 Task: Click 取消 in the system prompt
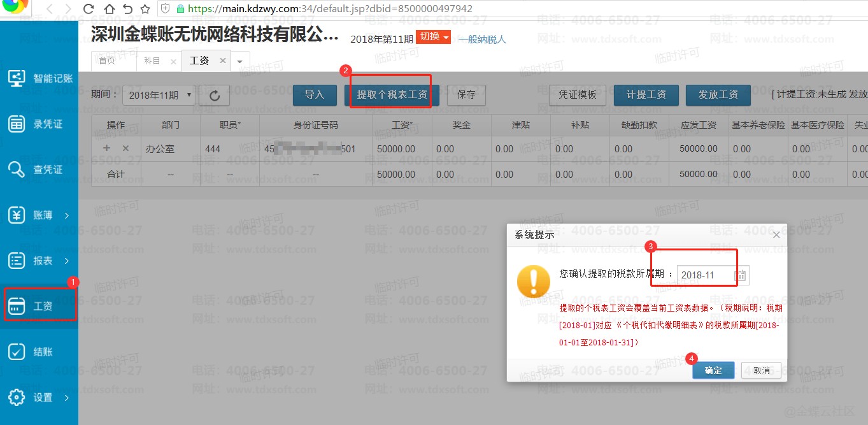[761, 370]
